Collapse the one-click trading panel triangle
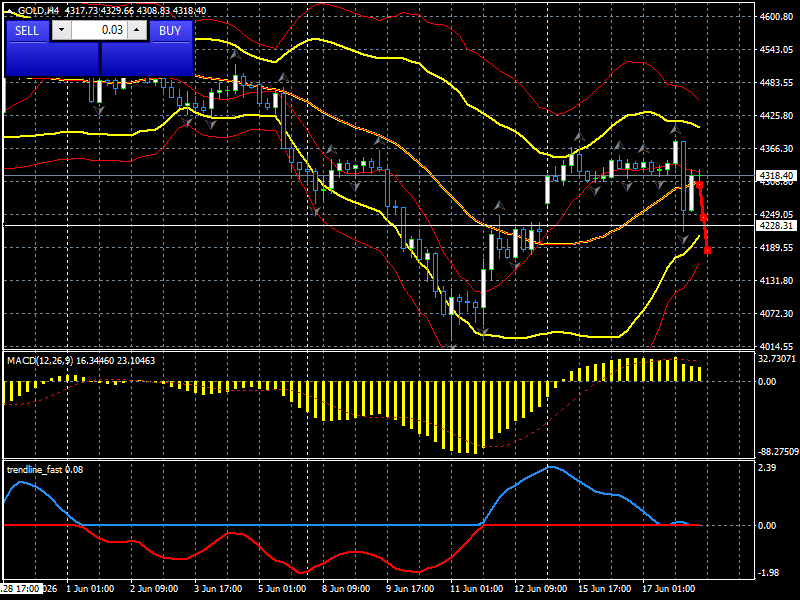This screenshot has width=800, height=600. (10, 11)
